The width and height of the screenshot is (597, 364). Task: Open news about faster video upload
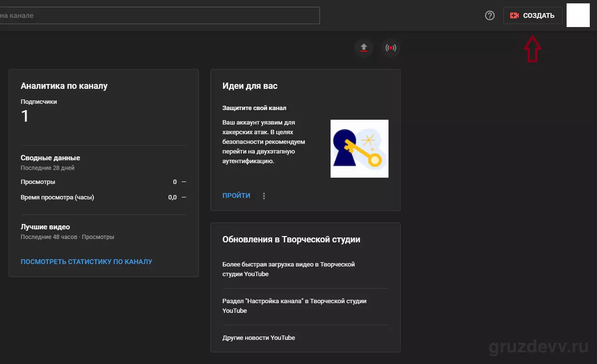click(289, 269)
